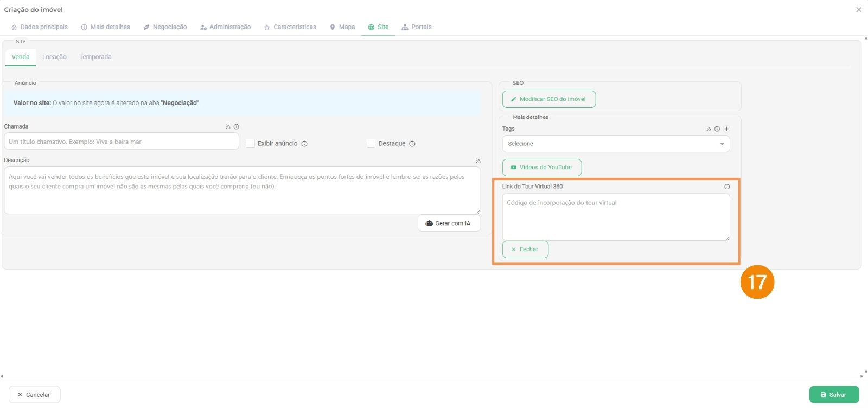This screenshot has width=868, height=410.
Task: Click Modificar SEO do imóvel button
Action: coord(548,99)
